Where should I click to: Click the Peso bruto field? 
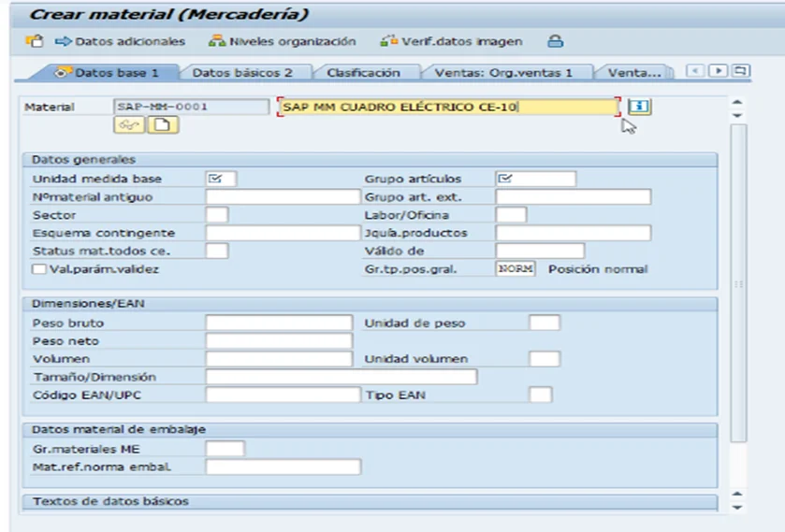279,323
